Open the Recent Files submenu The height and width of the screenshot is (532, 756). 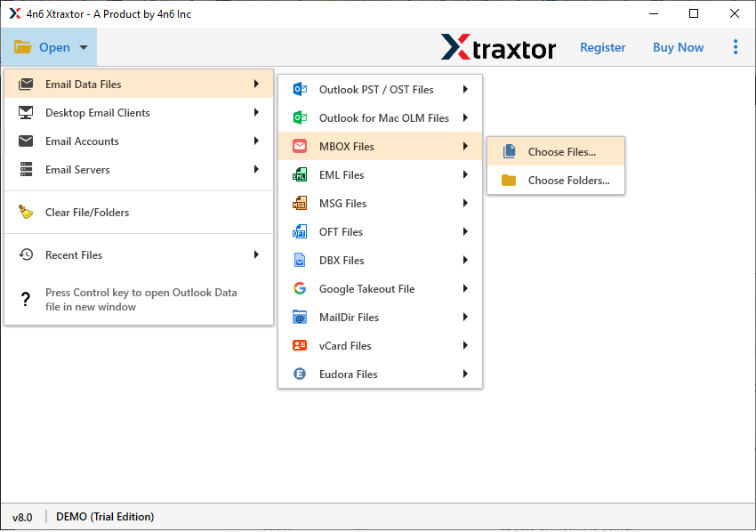click(258, 255)
